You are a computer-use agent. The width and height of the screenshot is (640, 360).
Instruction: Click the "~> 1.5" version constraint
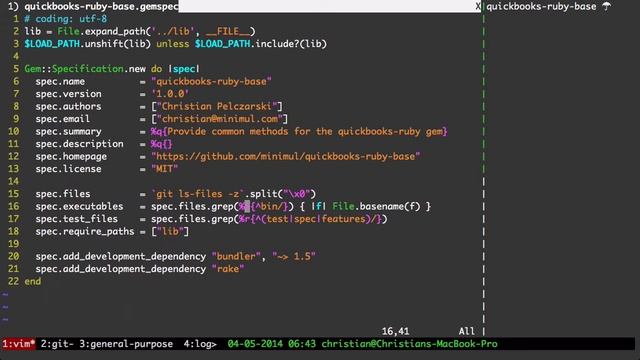click(294, 256)
